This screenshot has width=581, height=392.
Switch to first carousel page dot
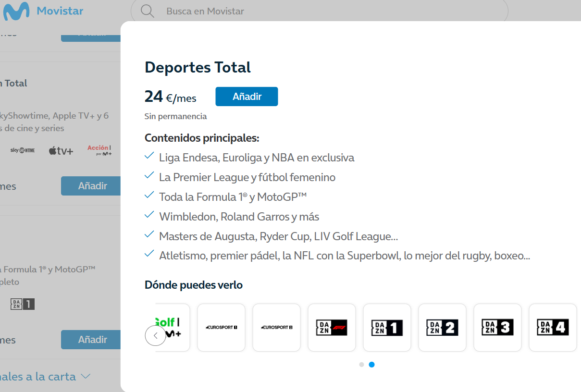(361, 365)
